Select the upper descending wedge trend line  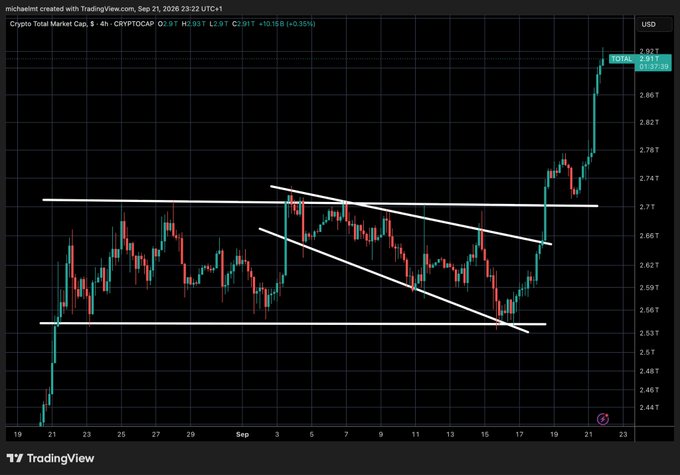point(411,215)
